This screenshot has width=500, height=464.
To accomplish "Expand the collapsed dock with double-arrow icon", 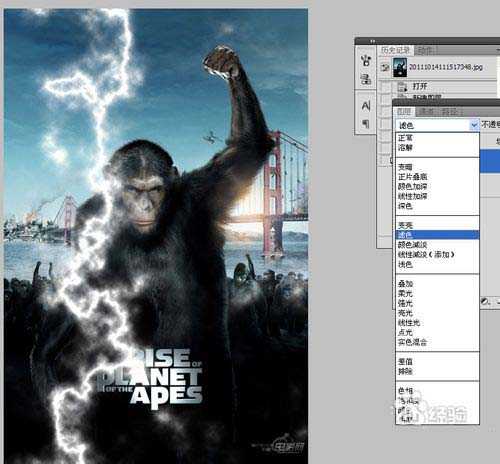I will 372,41.
